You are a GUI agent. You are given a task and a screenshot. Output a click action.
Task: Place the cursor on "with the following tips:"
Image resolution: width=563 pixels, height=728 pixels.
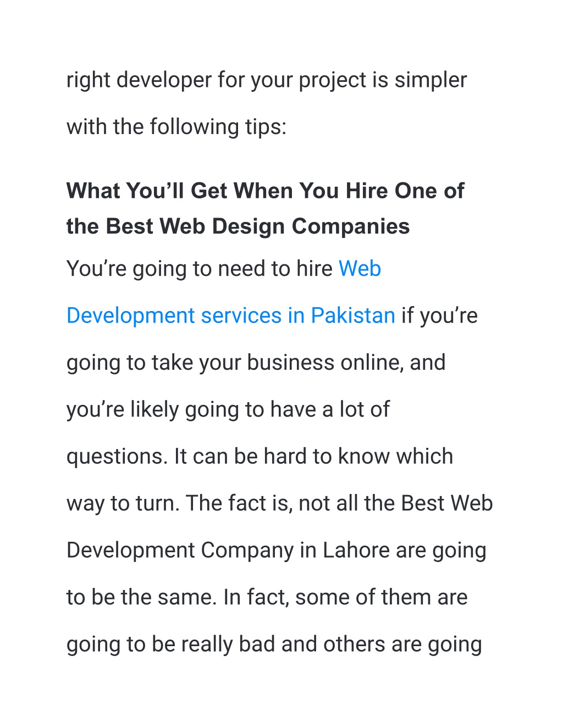point(176,127)
